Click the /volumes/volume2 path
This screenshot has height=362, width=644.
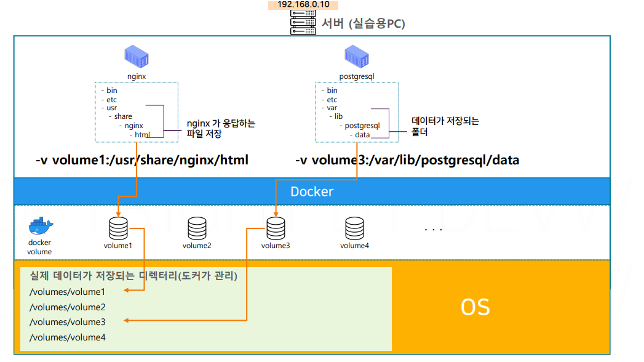(x=68, y=307)
